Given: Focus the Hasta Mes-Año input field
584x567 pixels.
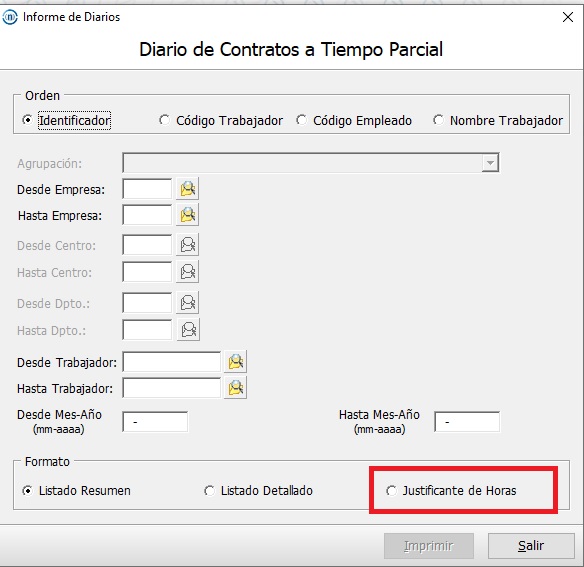Looking at the screenshot, I should 467,422.
